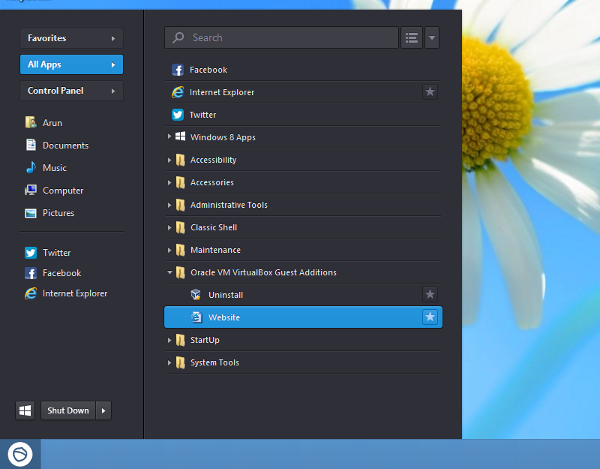Click the 'Windows 8 Apps' label
This screenshot has width=600, height=469.
point(223,137)
